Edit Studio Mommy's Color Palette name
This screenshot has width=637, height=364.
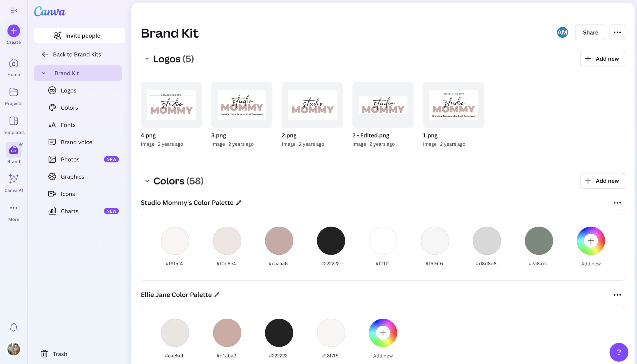(x=239, y=203)
